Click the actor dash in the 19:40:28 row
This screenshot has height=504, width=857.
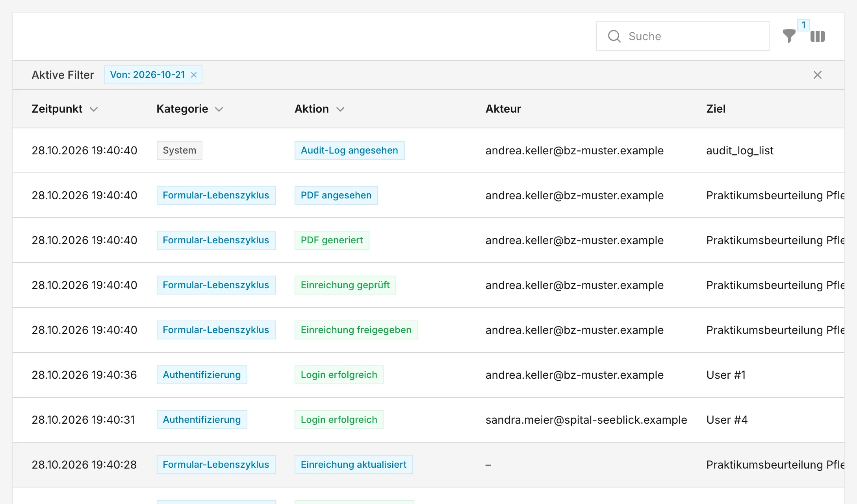pyautogui.click(x=488, y=465)
